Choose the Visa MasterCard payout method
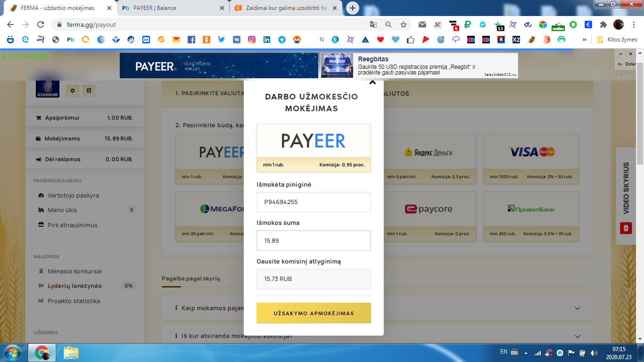This screenshot has height=362, width=644. 531,159
